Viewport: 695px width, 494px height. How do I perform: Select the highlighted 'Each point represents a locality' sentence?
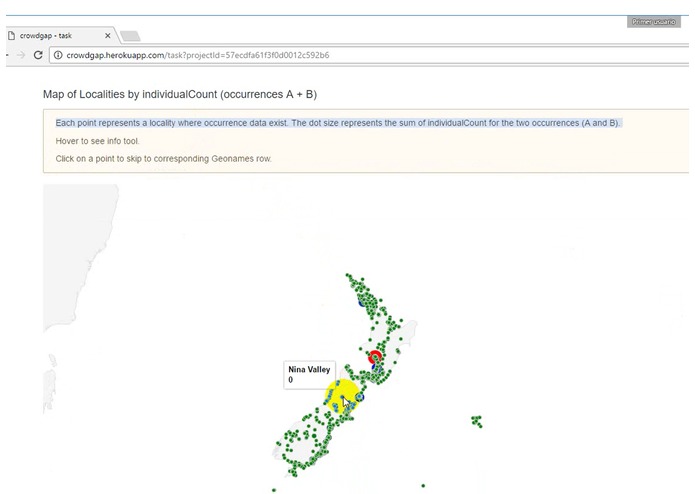click(339, 123)
